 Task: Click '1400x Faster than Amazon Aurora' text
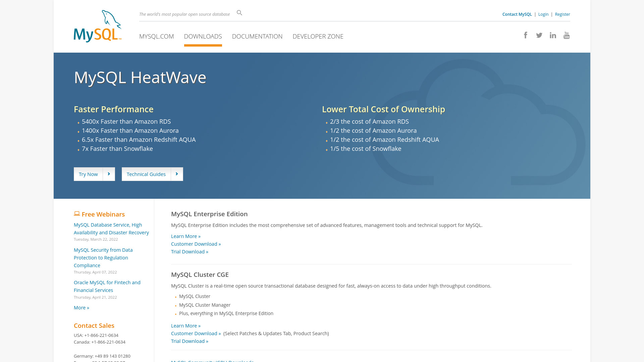point(130,130)
